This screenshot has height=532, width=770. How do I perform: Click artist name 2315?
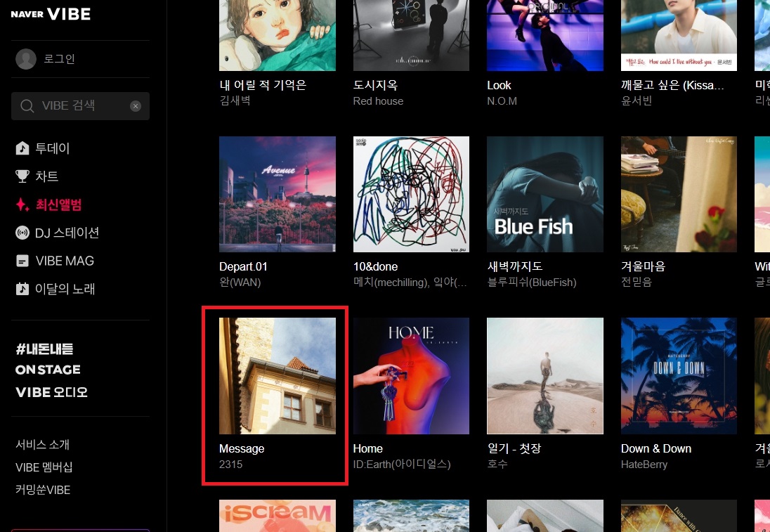[231, 465]
